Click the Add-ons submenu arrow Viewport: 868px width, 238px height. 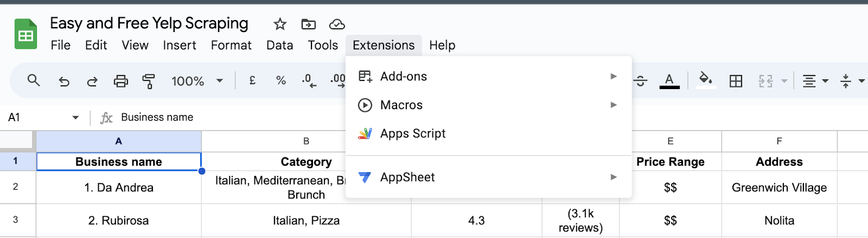point(614,76)
